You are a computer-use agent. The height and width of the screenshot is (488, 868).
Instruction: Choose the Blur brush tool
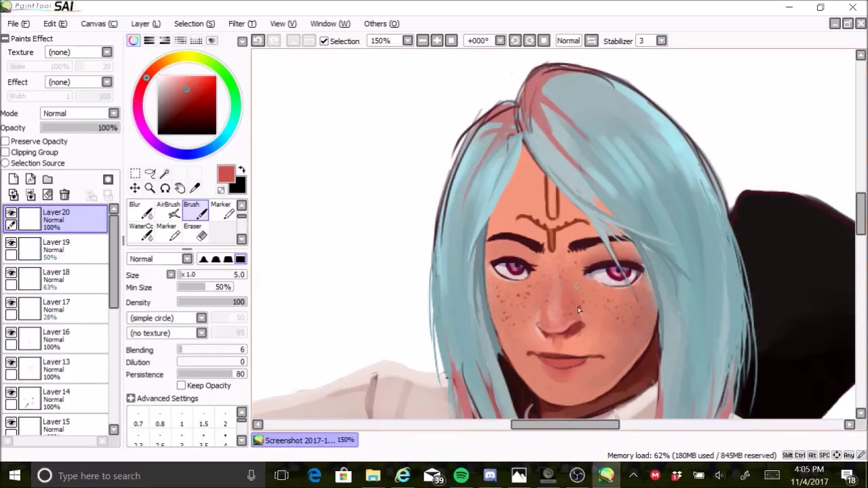(x=140, y=211)
